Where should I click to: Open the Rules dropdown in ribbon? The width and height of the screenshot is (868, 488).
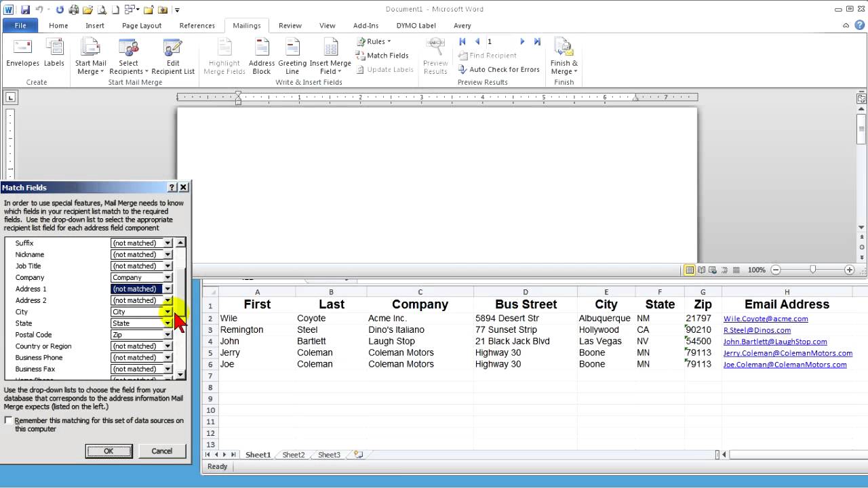click(x=374, y=41)
